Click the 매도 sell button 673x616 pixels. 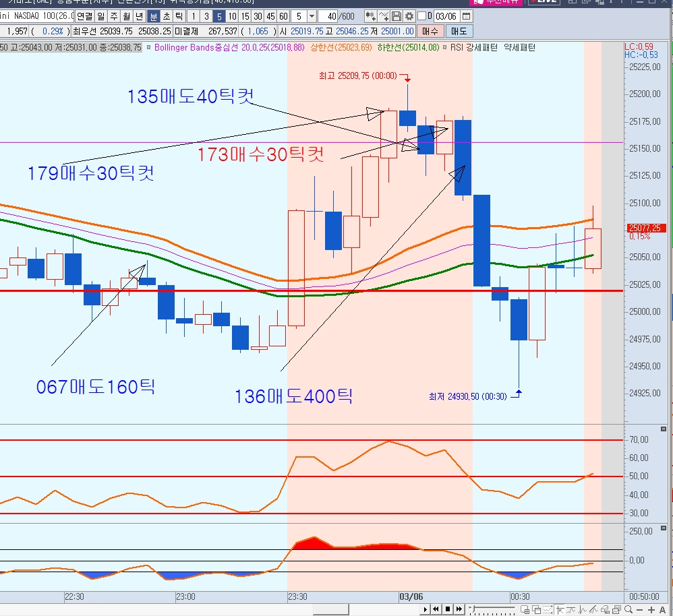coord(459,31)
